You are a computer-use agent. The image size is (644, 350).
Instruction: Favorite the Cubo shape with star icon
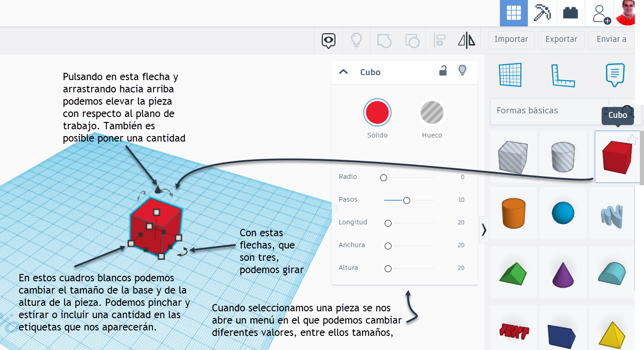(632, 140)
